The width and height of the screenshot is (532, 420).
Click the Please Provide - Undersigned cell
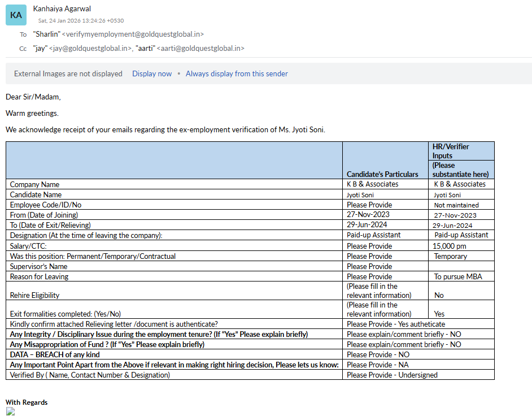click(392, 375)
